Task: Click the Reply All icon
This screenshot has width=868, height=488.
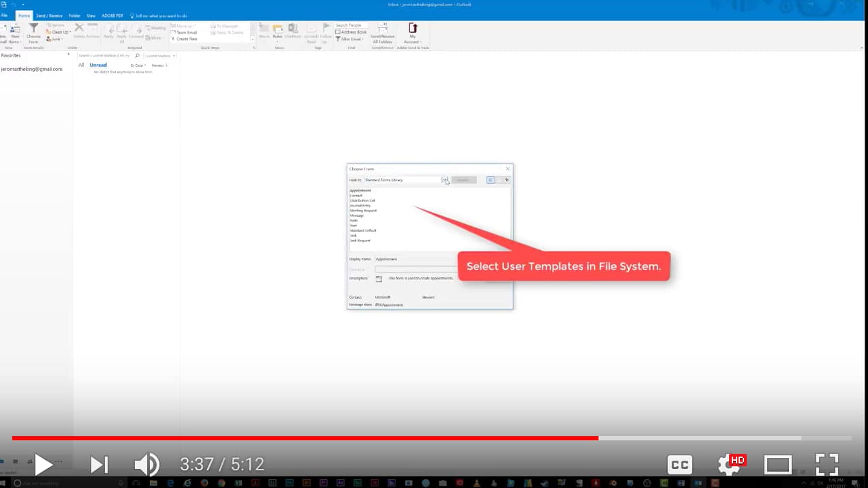Action: [x=121, y=33]
